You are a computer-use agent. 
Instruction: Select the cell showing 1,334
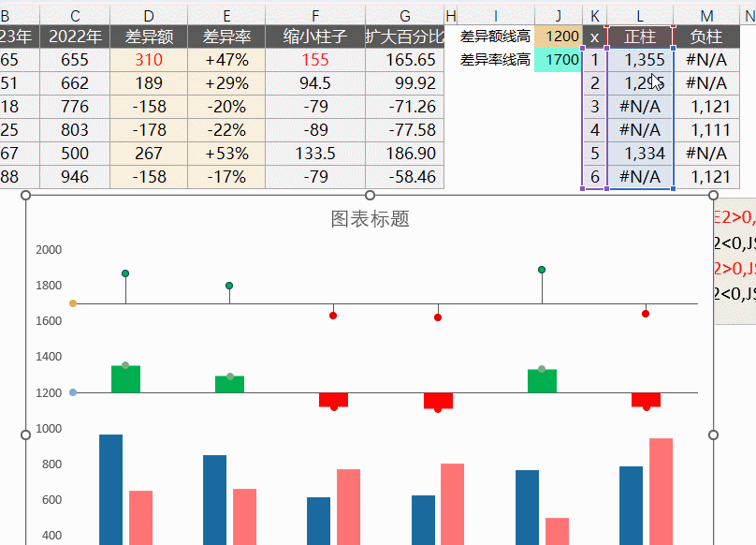coord(640,154)
